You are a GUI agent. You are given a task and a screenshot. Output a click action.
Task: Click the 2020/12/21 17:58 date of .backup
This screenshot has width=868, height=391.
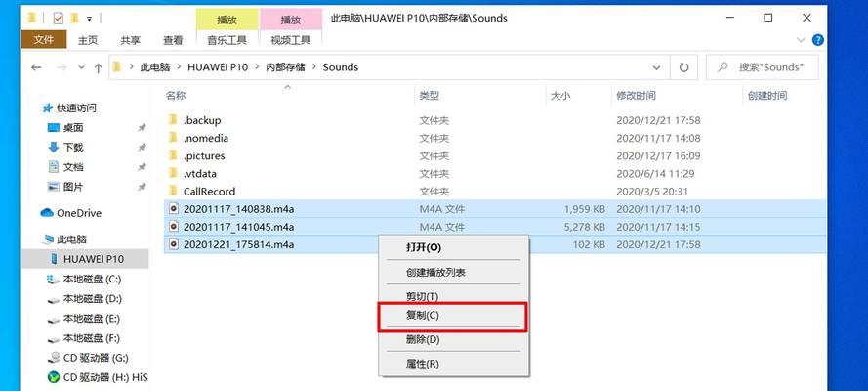click(x=658, y=120)
